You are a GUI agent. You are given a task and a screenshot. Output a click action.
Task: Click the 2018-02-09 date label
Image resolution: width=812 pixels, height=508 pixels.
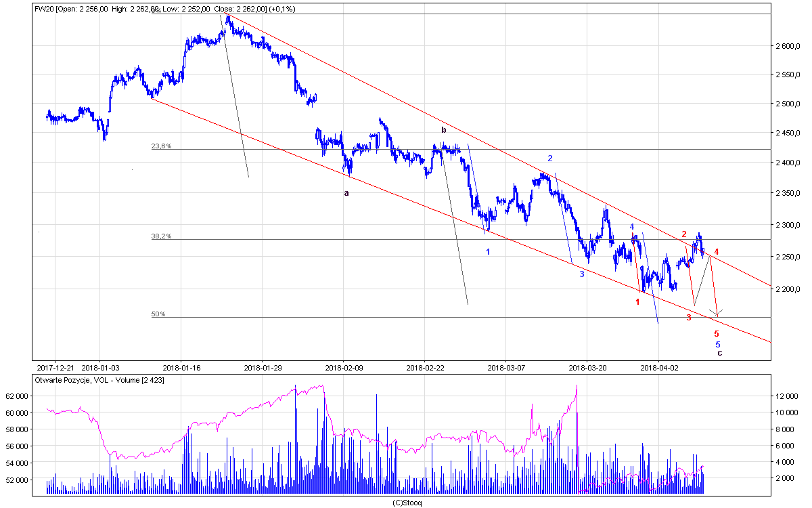point(344,368)
